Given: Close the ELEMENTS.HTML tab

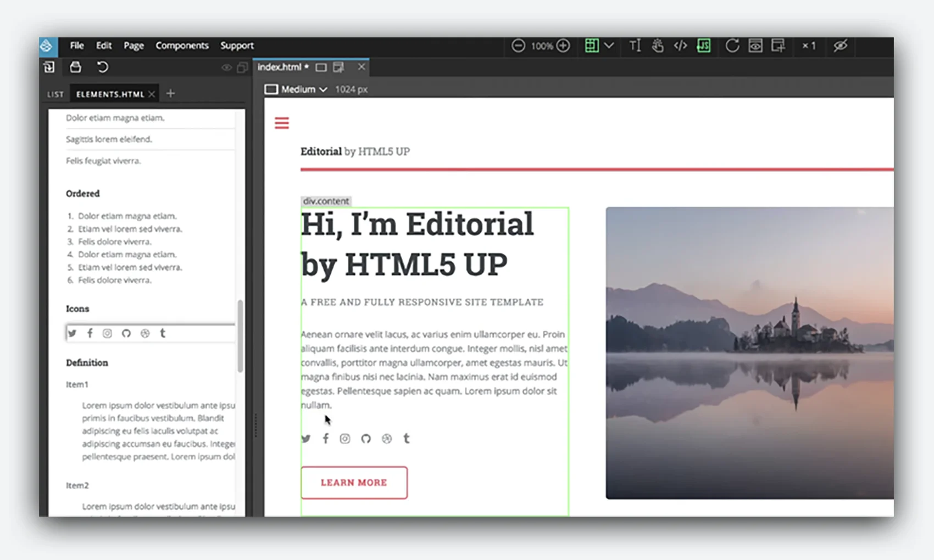Looking at the screenshot, I should 152,94.
